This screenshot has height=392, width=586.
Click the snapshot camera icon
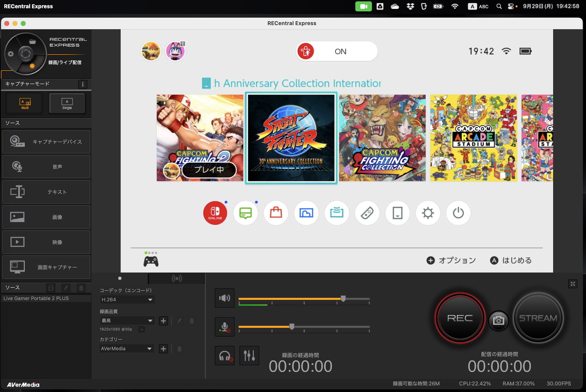498,320
